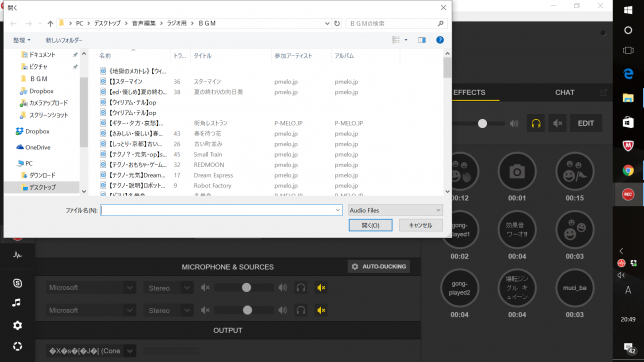Play the muci_ba sound effect
The height and width of the screenshot is (362, 644).
pos(575,288)
